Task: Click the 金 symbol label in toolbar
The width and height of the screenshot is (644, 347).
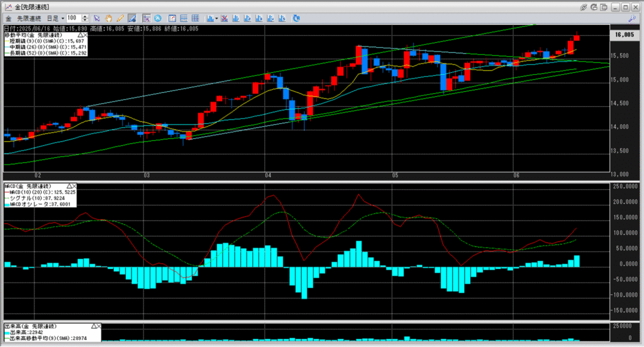Action: pyautogui.click(x=8, y=18)
